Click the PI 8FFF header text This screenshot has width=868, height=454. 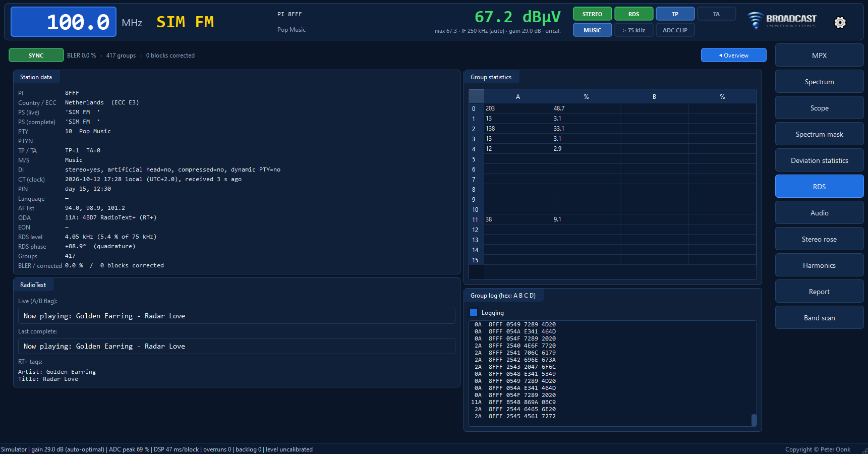pyautogui.click(x=290, y=14)
